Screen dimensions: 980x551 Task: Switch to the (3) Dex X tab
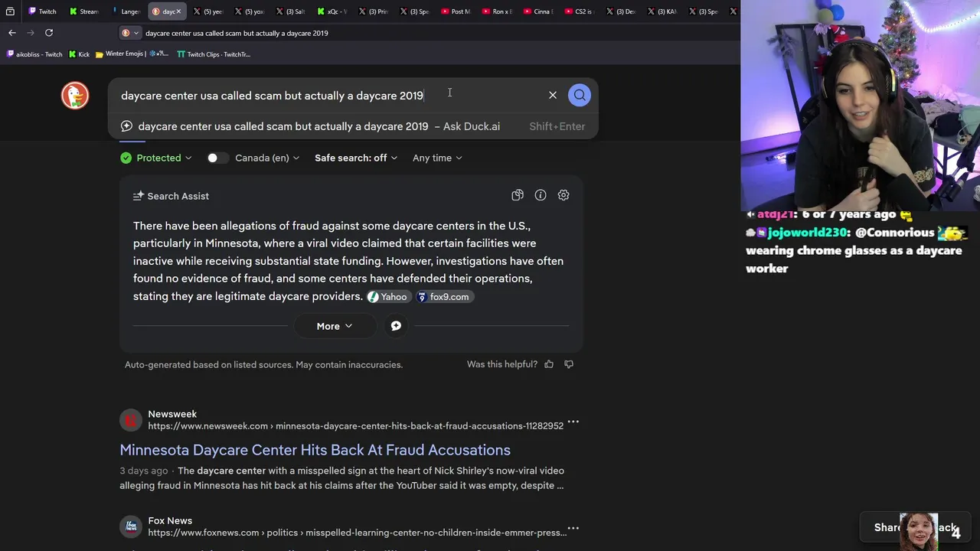tap(621, 11)
